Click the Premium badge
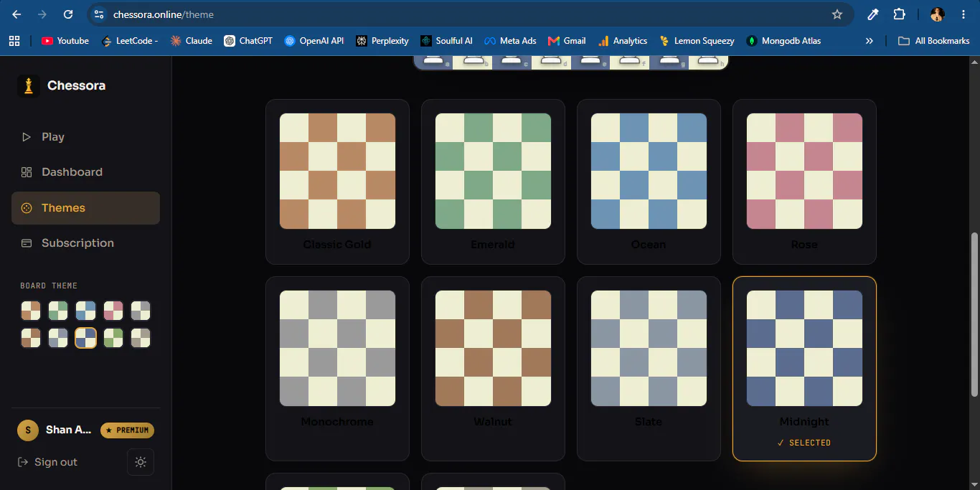This screenshot has width=980, height=490. click(x=127, y=430)
